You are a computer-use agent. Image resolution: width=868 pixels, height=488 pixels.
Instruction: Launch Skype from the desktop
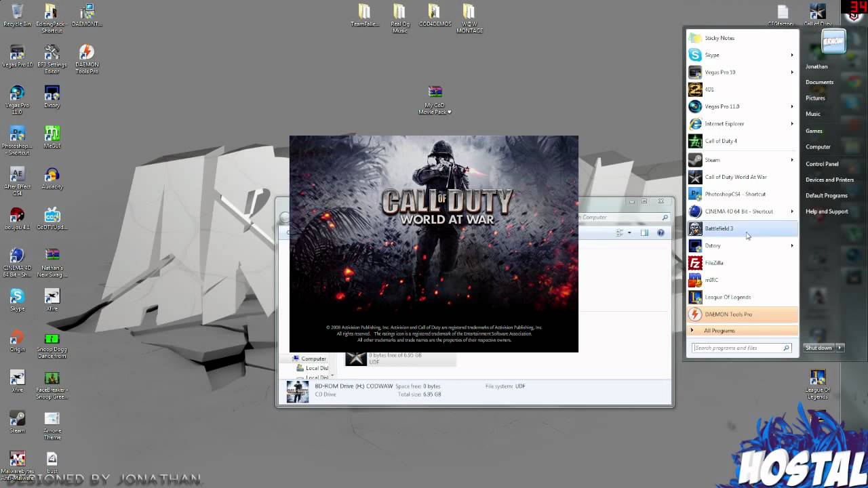click(17, 300)
